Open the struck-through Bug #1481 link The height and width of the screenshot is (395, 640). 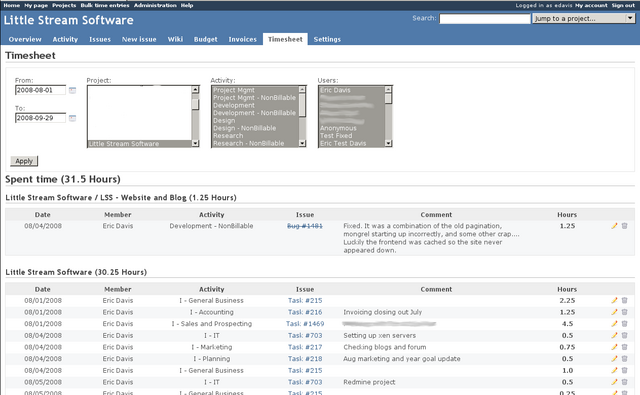click(305, 226)
